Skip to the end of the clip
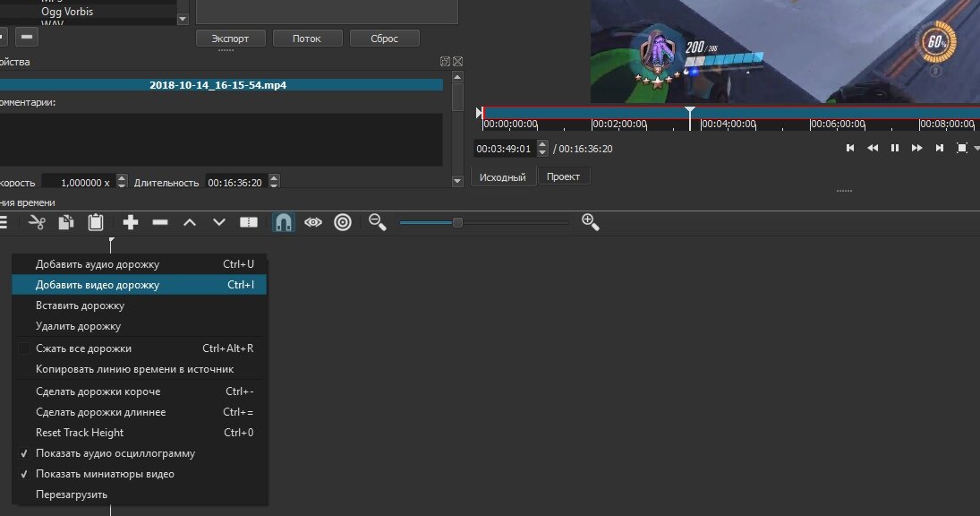The image size is (980, 516). [x=940, y=148]
